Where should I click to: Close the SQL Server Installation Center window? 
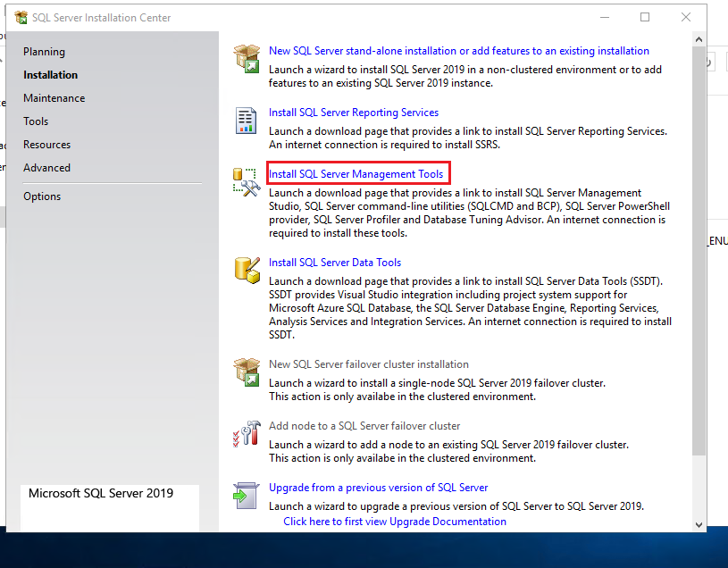(686, 17)
